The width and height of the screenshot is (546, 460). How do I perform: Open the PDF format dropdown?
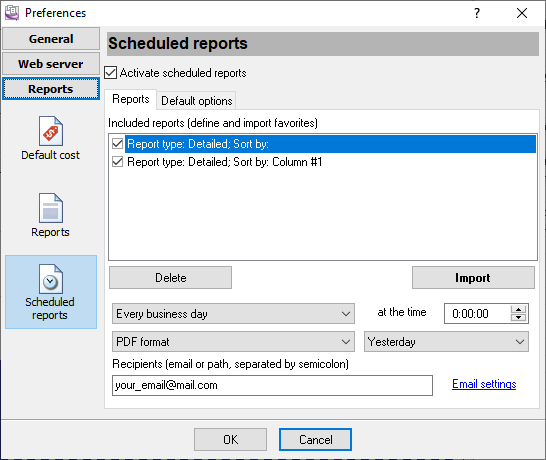(233, 342)
